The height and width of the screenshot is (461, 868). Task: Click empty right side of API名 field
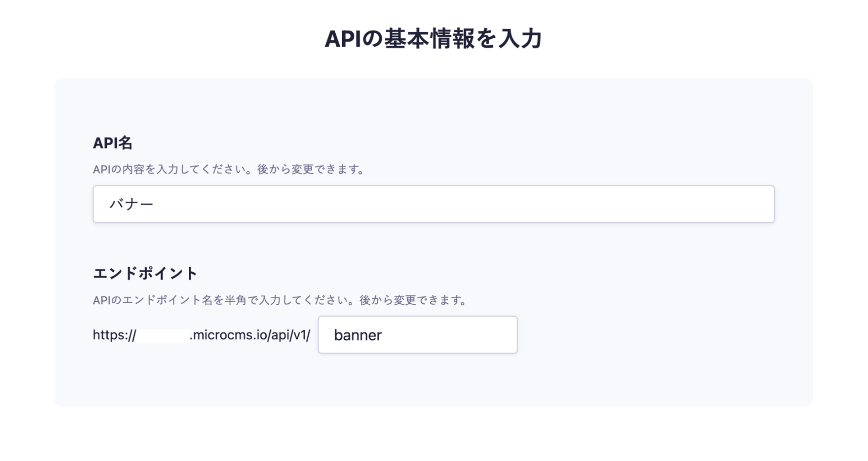651,204
